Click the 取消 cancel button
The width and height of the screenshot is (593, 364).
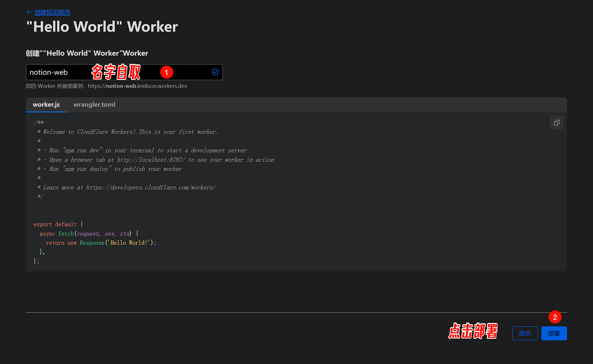pyautogui.click(x=525, y=333)
